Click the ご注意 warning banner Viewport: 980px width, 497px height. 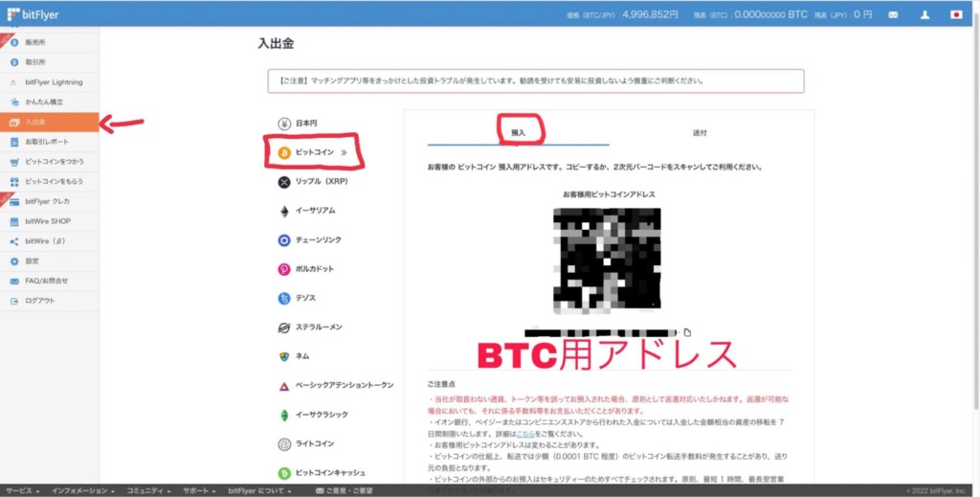pyautogui.click(x=536, y=81)
